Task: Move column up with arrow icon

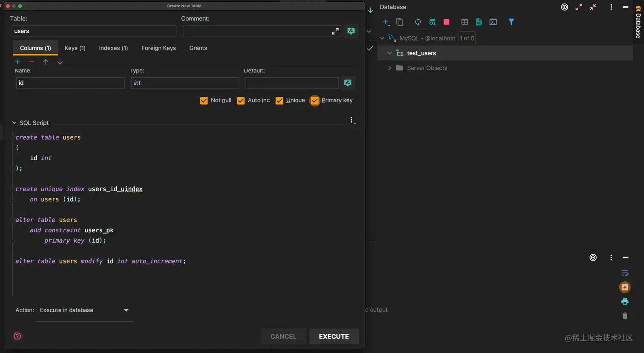Action: (x=46, y=62)
